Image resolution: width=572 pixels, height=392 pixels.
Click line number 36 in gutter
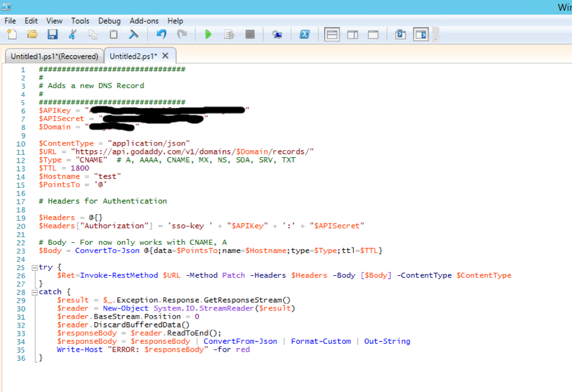click(x=21, y=359)
